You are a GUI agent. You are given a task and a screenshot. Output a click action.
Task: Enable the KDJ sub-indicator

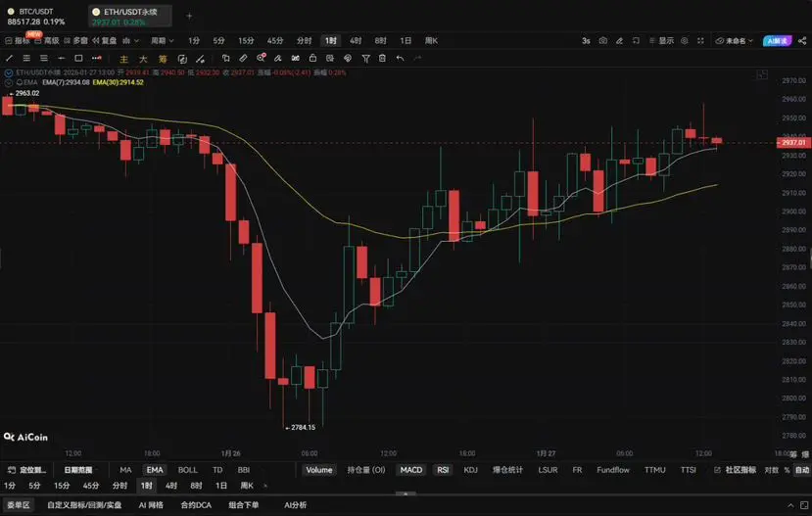tap(471, 470)
